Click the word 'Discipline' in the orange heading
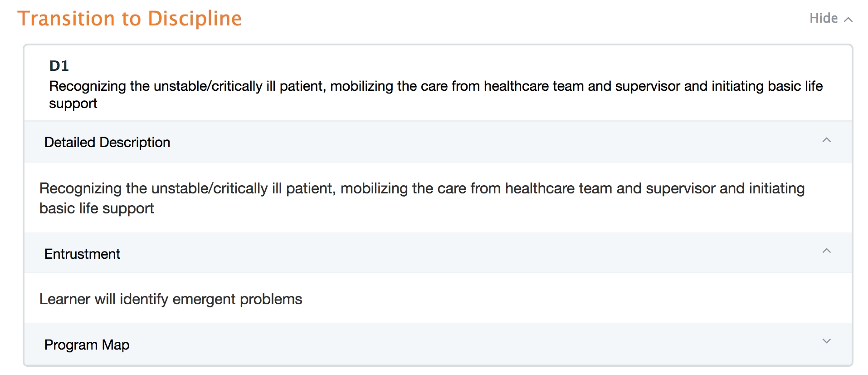 pyautogui.click(x=195, y=19)
